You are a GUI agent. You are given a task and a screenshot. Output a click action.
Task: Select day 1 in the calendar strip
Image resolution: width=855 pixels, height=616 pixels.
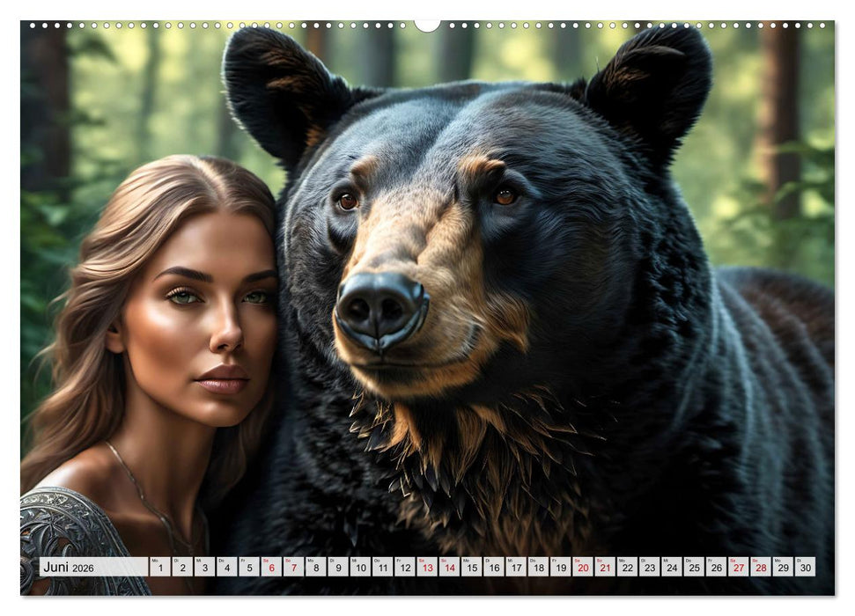click(160, 567)
